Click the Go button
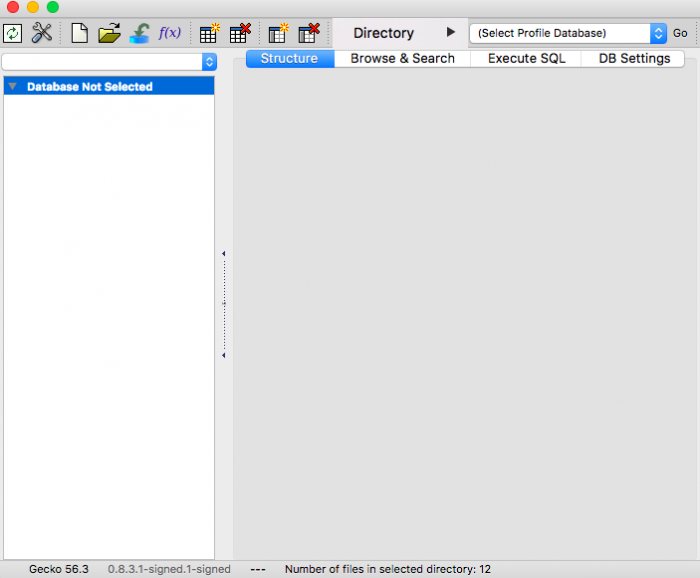 680,33
